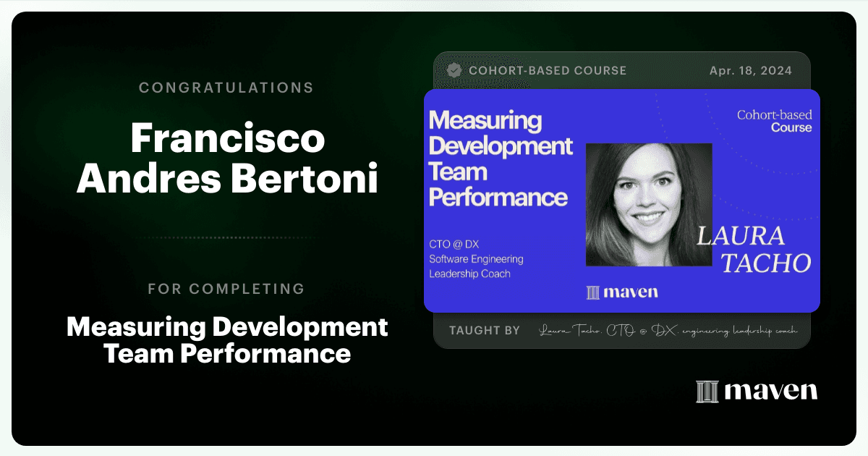The height and width of the screenshot is (456, 868).
Task: Select Laura Tacho's portrait photo
Action: coord(649,205)
